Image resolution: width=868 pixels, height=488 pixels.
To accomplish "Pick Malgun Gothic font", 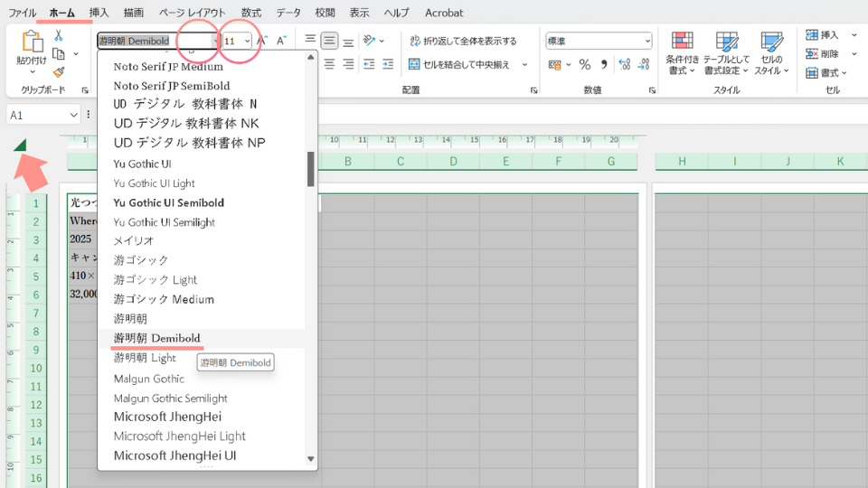I will point(149,379).
